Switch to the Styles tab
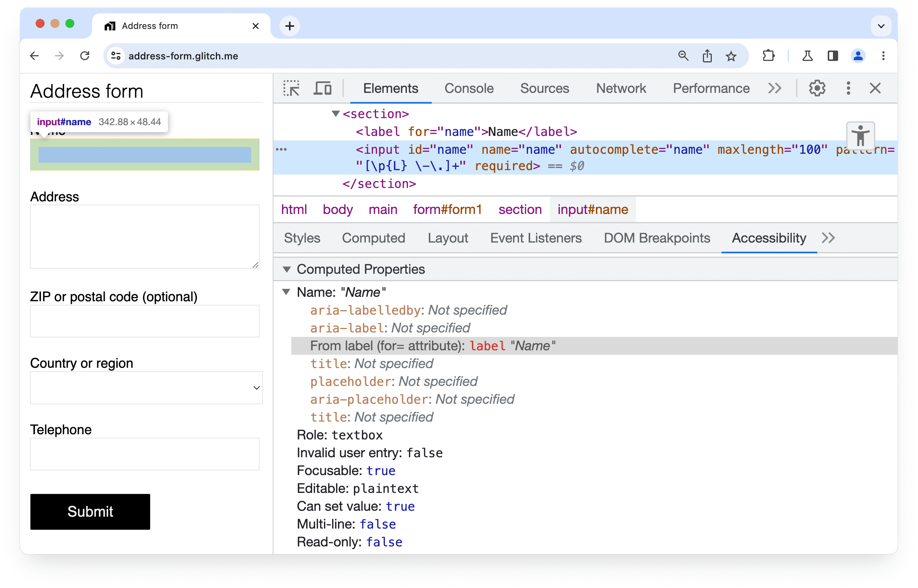The image size is (918, 588). click(302, 238)
